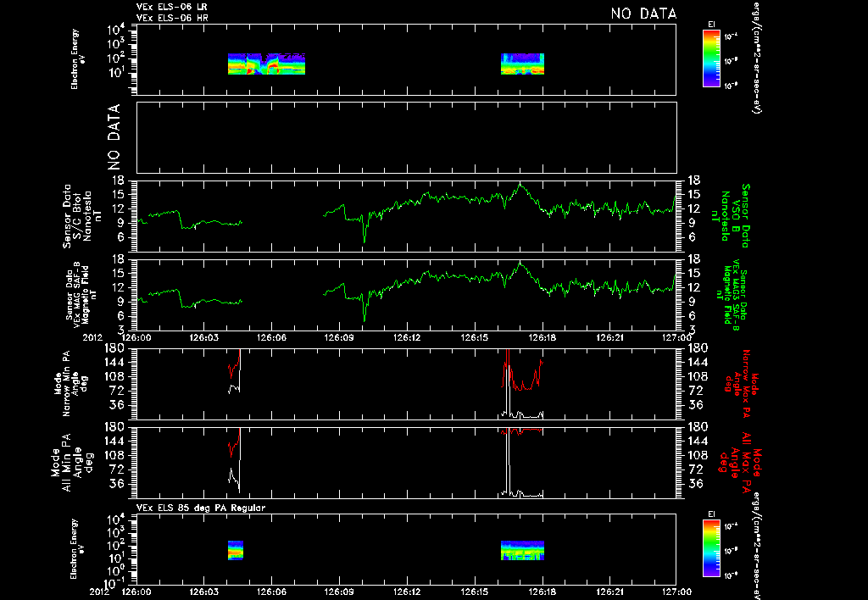Image resolution: width=868 pixels, height=600 pixels.
Task: Click the wider second block in the 85 deg PA panel
Action: (522, 550)
